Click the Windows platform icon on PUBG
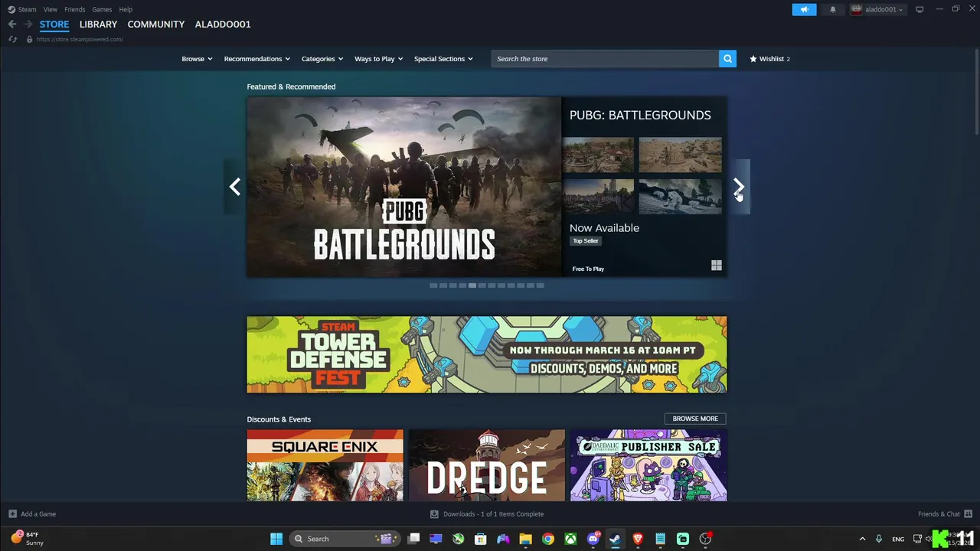This screenshot has height=551, width=980. coord(717,266)
